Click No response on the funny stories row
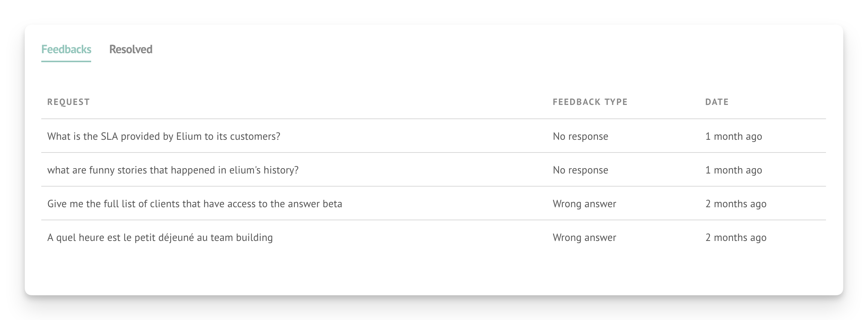The width and height of the screenshot is (868, 320). click(580, 170)
